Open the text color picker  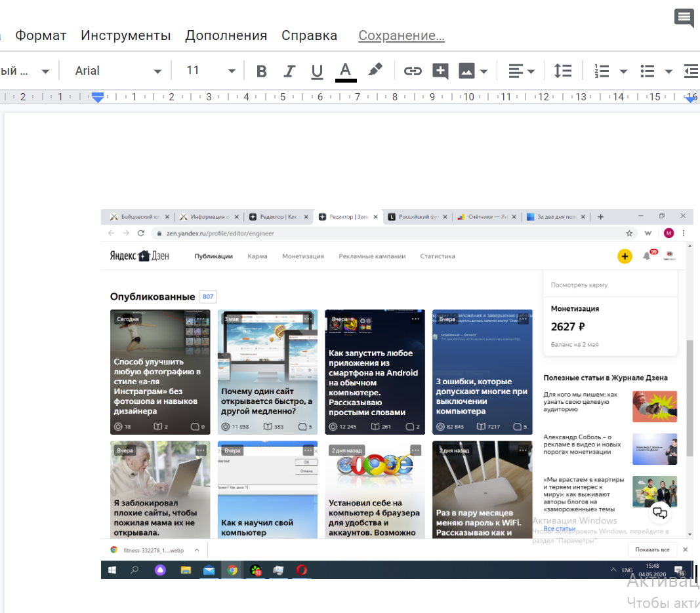tap(346, 71)
